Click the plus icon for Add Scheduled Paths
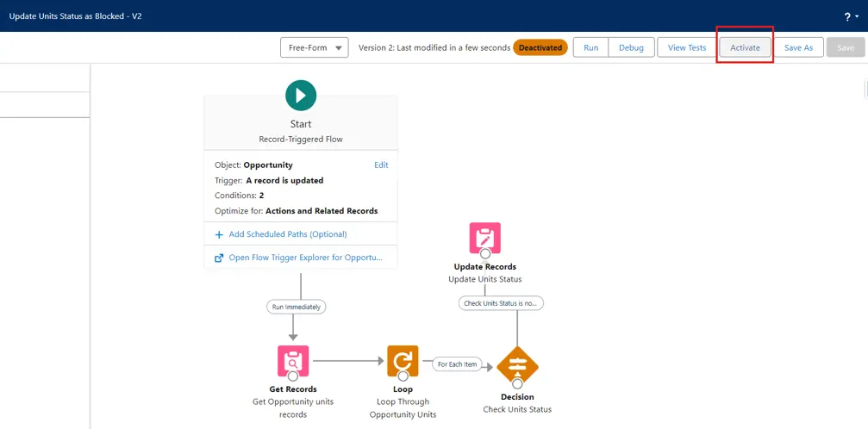This screenshot has width=868, height=429. click(x=219, y=234)
